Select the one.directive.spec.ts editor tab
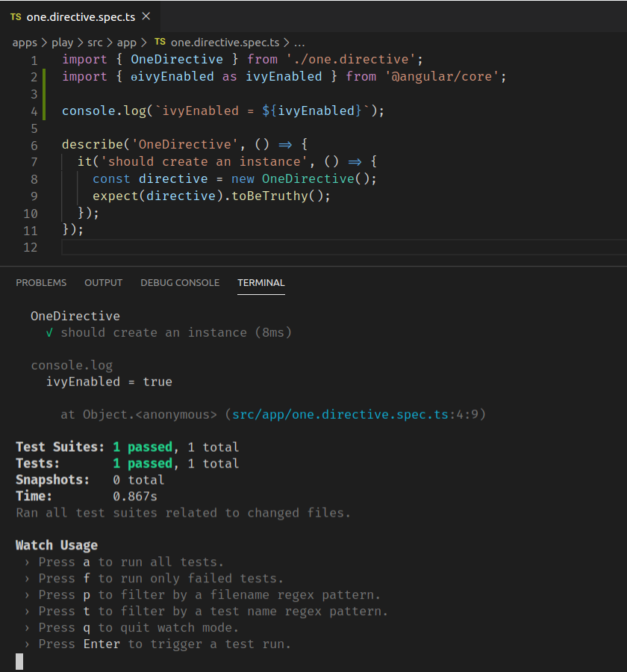Screen dimensions: 627x672 82,16
